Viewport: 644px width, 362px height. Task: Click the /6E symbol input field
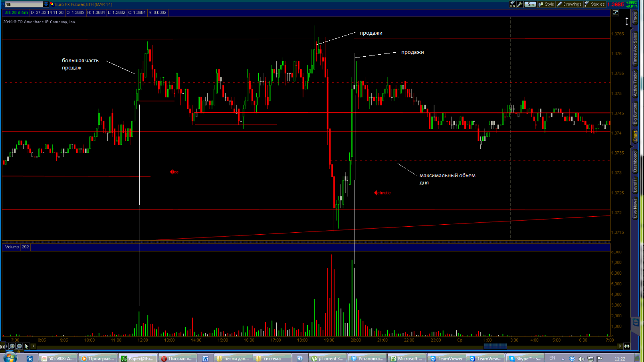pyautogui.click(x=24, y=4)
